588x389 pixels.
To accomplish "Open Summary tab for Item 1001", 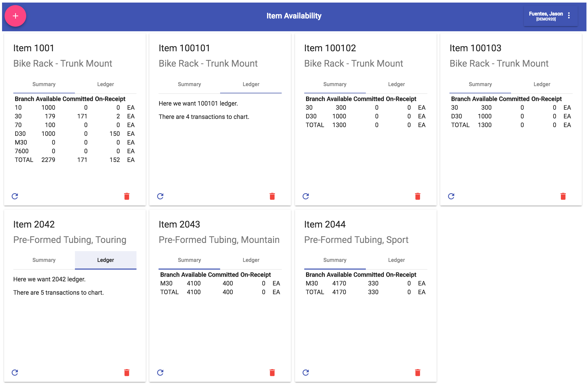I will [44, 84].
